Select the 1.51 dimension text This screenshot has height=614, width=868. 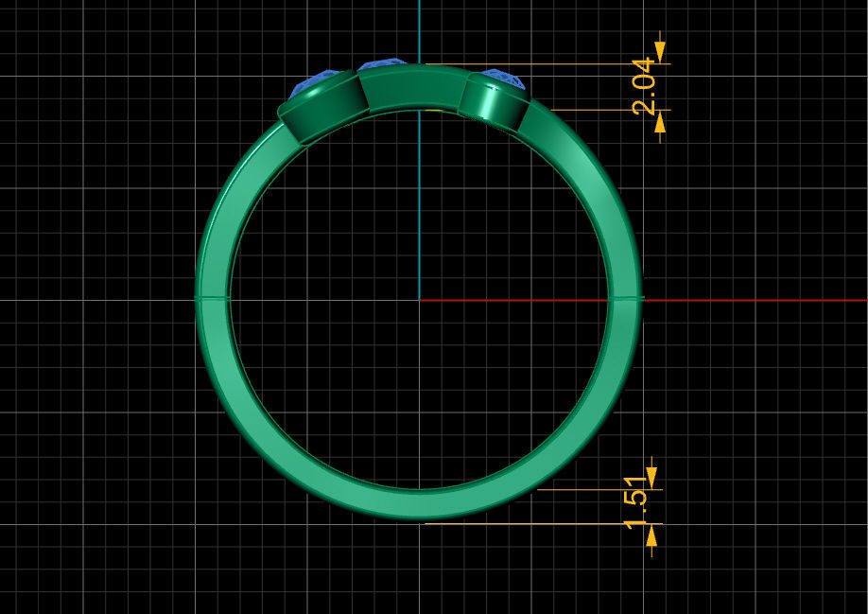pyautogui.click(x=635, y=502)
